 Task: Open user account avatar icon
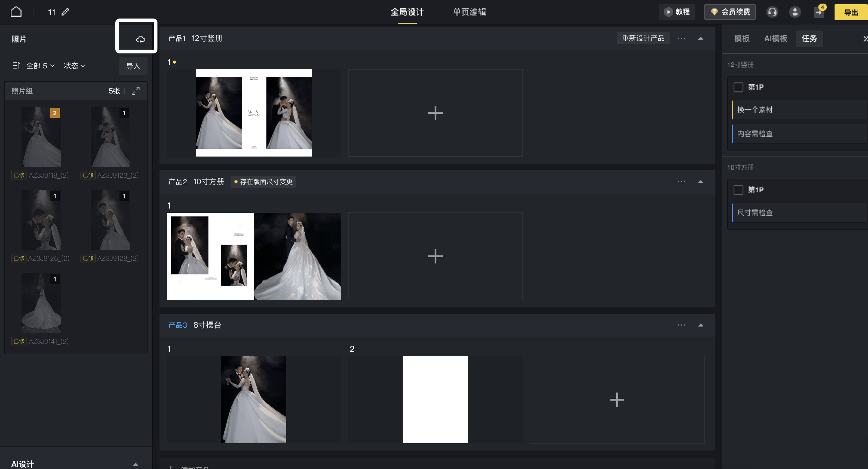click(795, 12)
